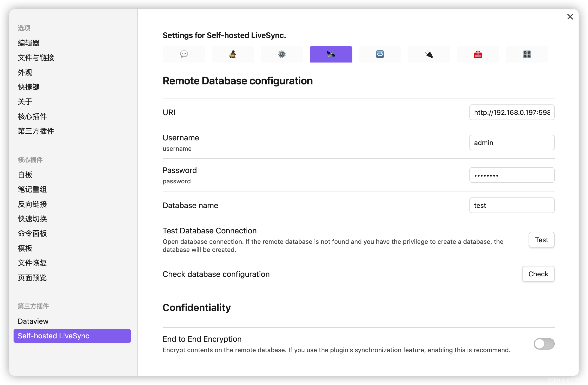Go to 第三方插件 in options list
The width and height of the screenshot is (588, 385).
[36, 131]
